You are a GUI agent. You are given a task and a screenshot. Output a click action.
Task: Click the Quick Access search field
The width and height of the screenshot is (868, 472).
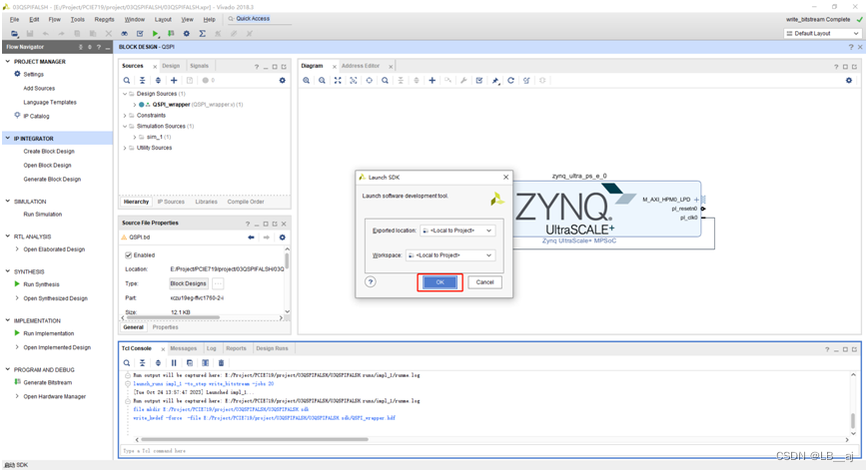[x=259, y=19]
